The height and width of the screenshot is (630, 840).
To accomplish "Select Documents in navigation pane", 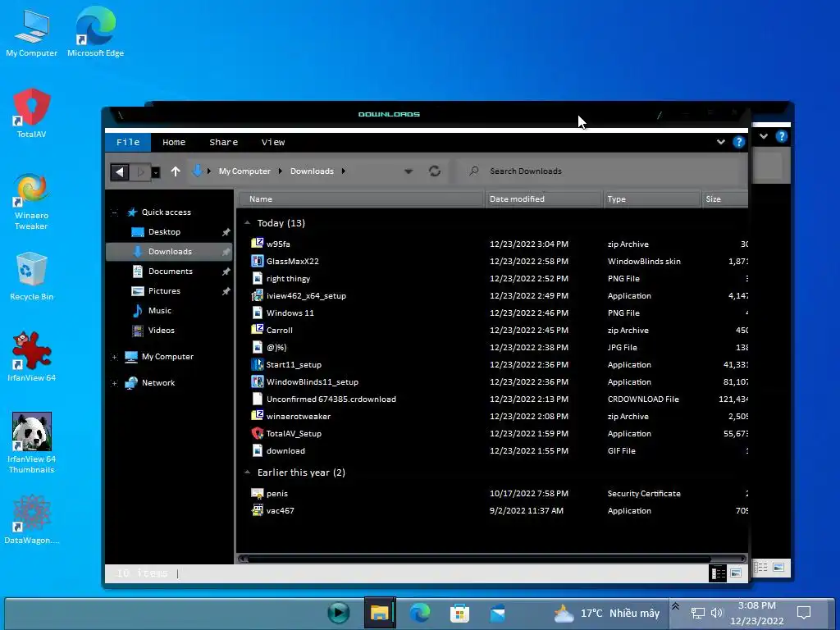I will (x=169, y=271).
